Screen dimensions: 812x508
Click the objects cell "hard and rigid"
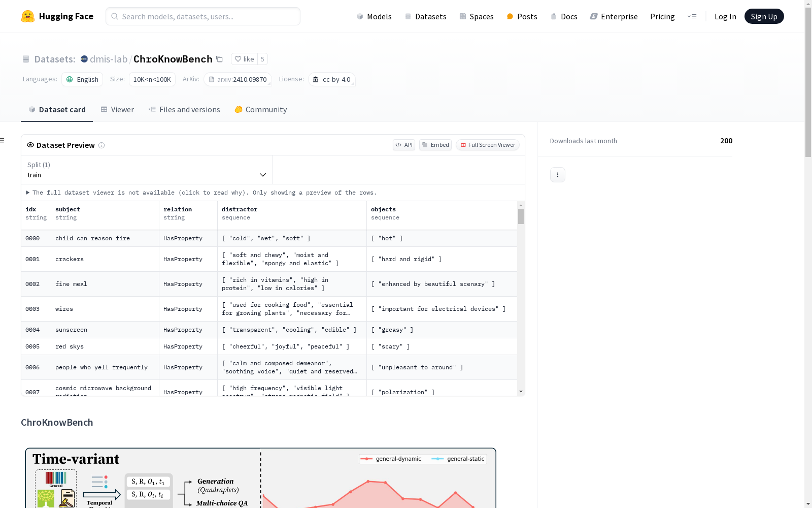tap(442, 259)
